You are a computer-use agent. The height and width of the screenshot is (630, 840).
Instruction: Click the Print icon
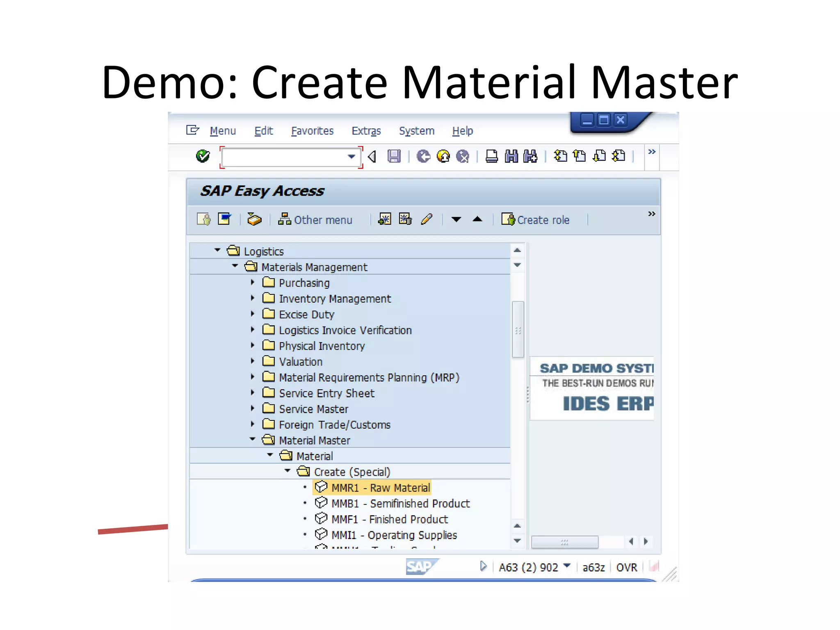tap(491, 156)
